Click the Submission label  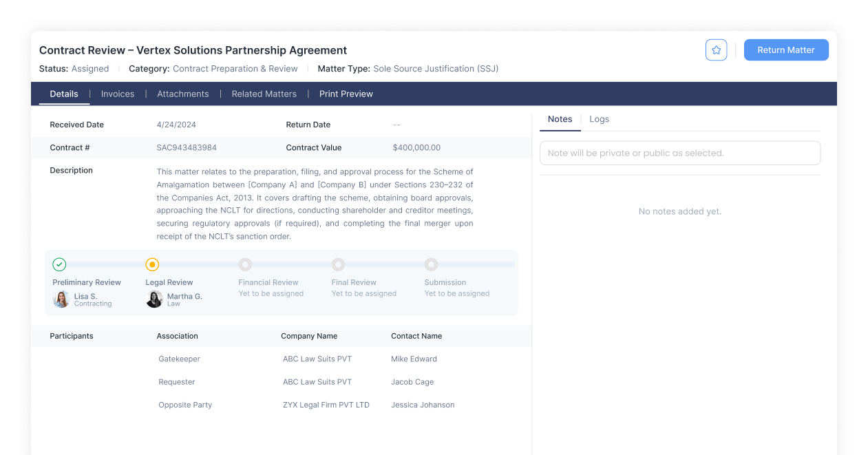tap(445, 282)
